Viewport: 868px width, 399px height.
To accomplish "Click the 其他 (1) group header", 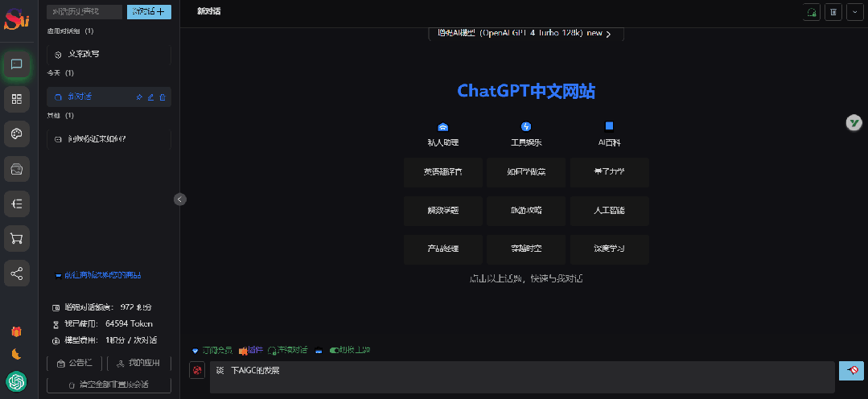I will click(x=60, y=116).
